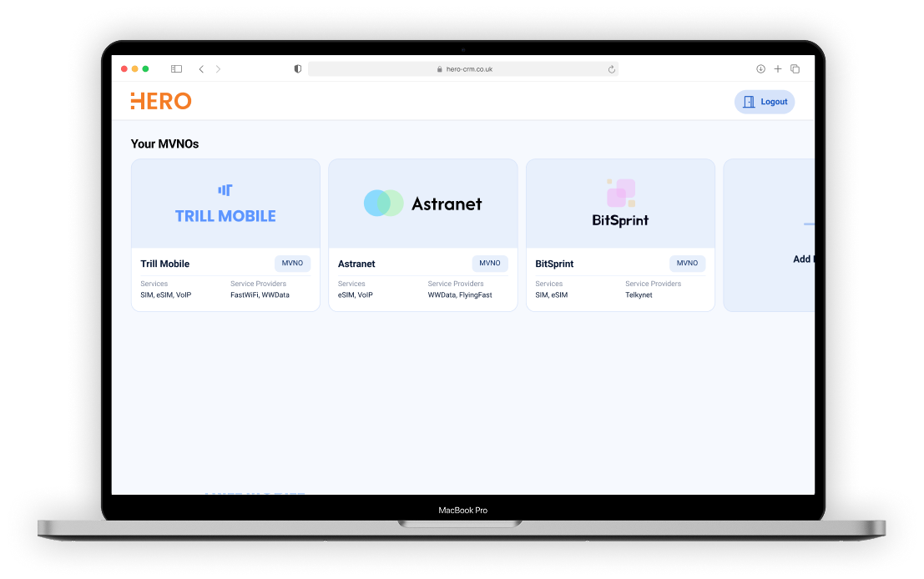
Task: Open the Trill Mobile card
Action: 225,234
